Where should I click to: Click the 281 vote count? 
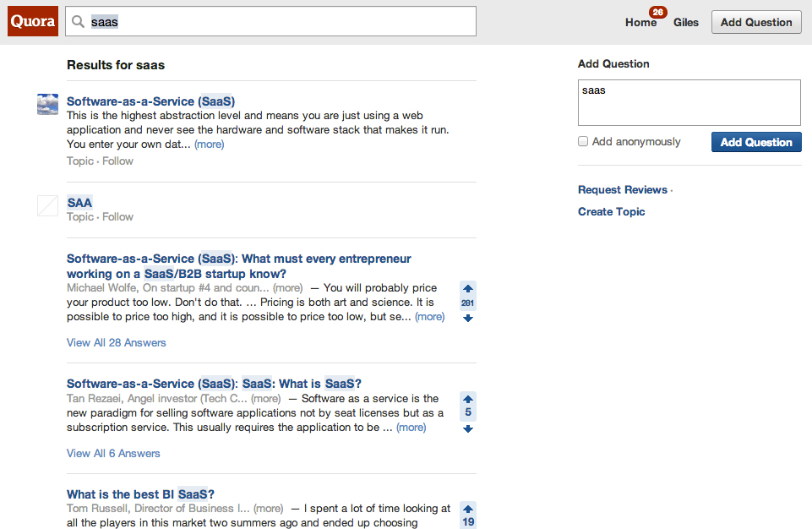pyautogui.click(x=467, y=303)
